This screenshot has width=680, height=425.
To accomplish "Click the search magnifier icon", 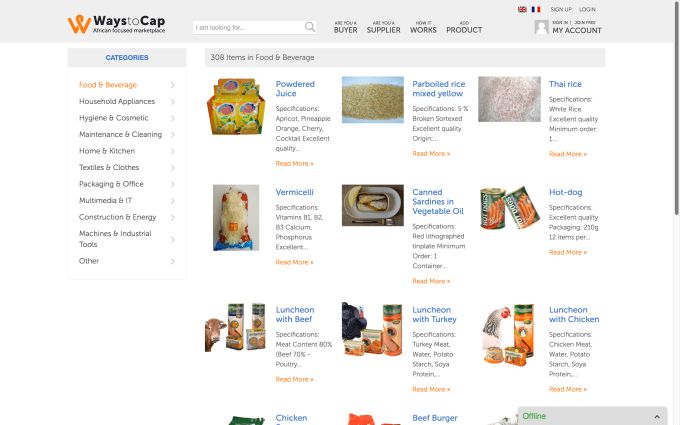I will pos(310,27).
